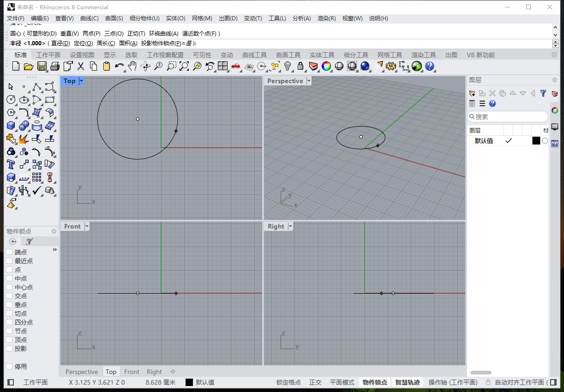The width and height of the screenshot is (564, 392).
Task: Open the 渲染(R) menu
Action: tap(327, 18)
